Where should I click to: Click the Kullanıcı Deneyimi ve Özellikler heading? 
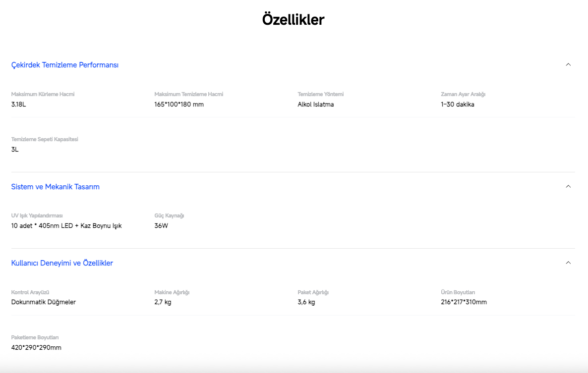62,263
